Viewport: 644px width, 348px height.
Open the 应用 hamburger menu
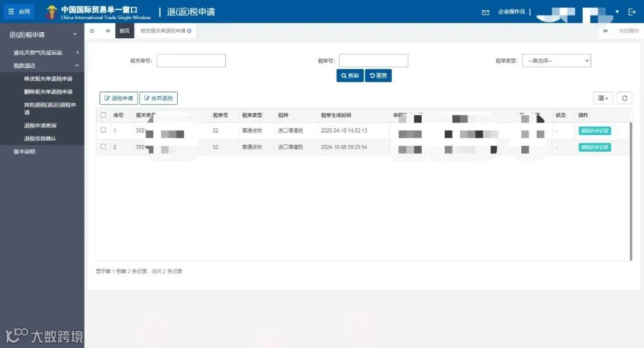(x=19, y=11)
